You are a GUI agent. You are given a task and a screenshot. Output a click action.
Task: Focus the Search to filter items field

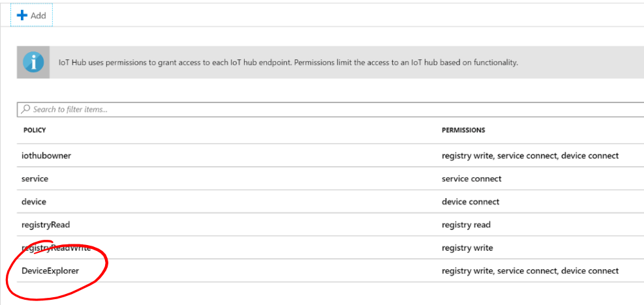[x=330, y=109]
